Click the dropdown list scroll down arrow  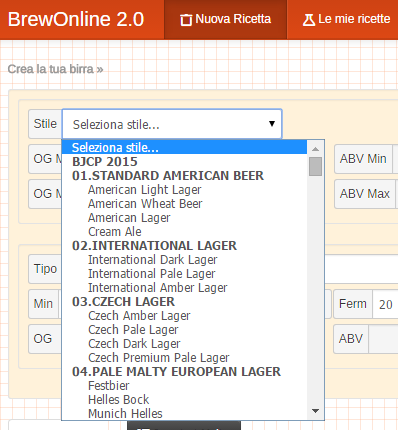point(315,411)
